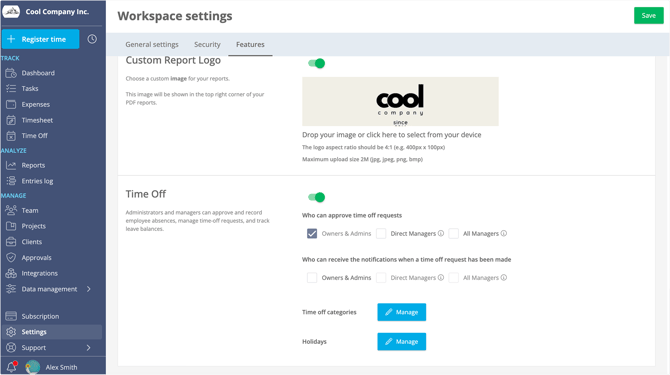Click the Reports chart icon
The width and height of the screenshot is (670, 375).
pyautogui.click(x=11, y=165)
